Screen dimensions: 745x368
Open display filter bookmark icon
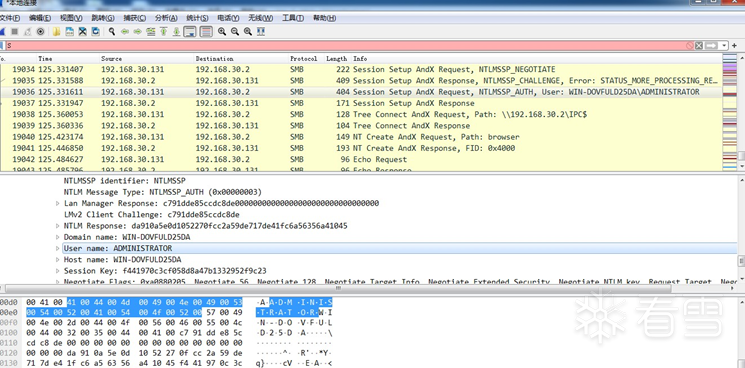click(x=2, y=46)
